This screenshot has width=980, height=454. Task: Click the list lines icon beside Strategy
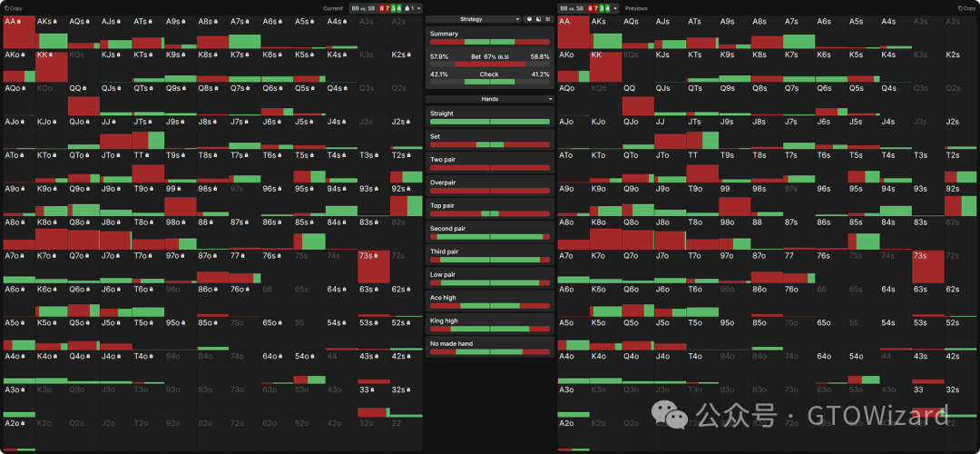tap(548, 18)
